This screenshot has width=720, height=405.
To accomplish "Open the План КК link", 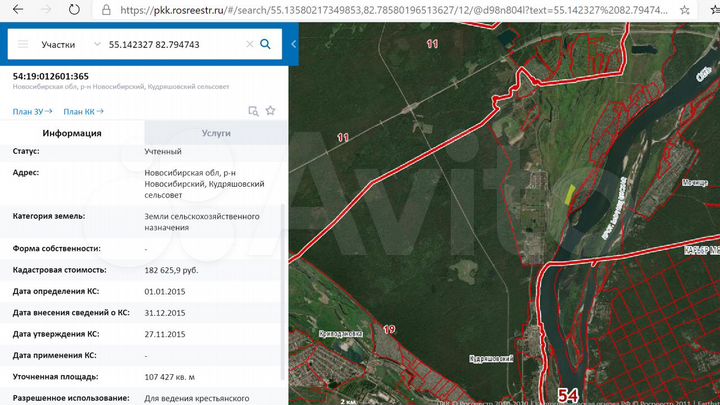I will click(x=84, y=112).
